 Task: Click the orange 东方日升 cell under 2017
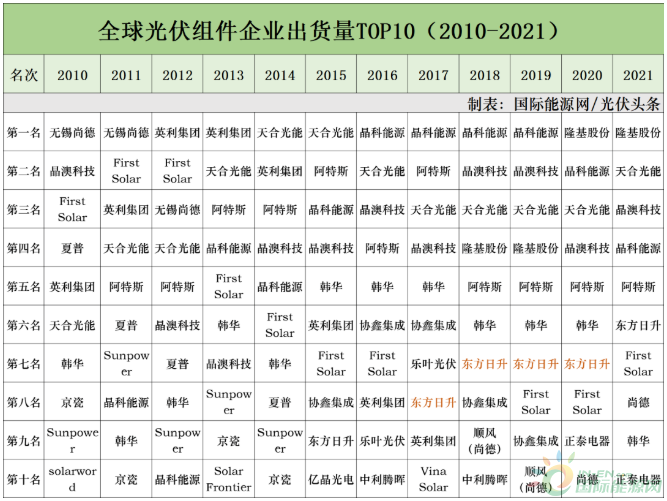(433, 403)
